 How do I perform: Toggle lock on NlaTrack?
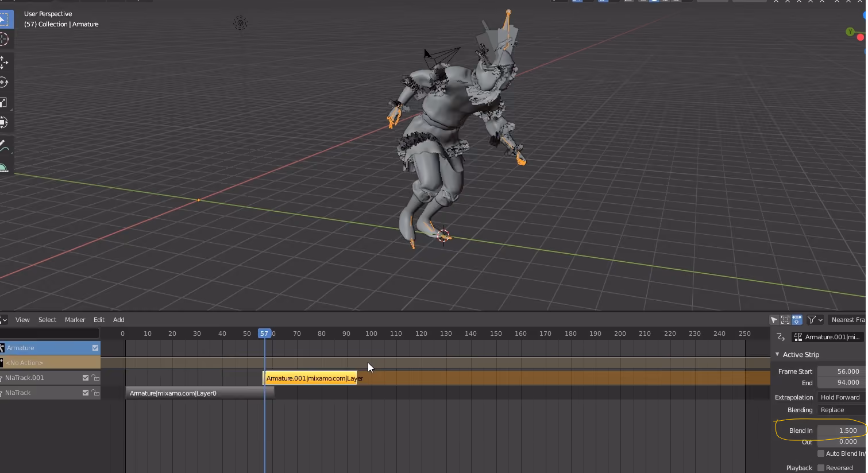(x=95, y=393)
